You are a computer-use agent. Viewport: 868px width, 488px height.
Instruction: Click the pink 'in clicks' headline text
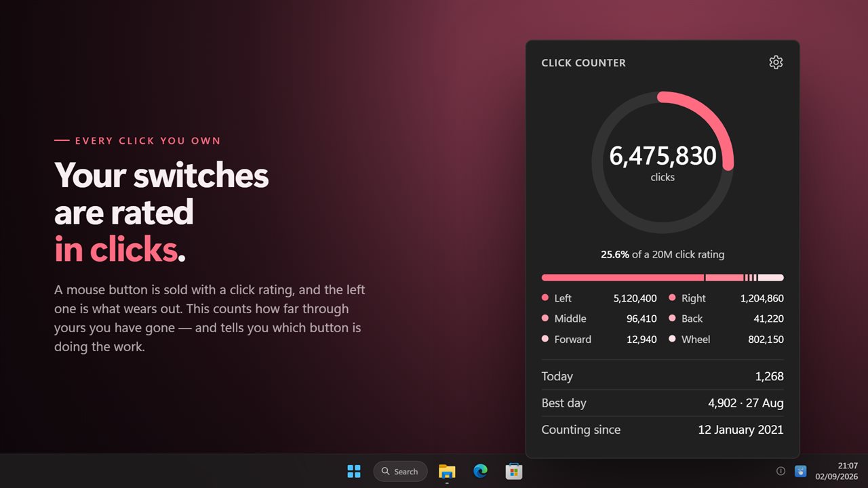click(115, 250)
